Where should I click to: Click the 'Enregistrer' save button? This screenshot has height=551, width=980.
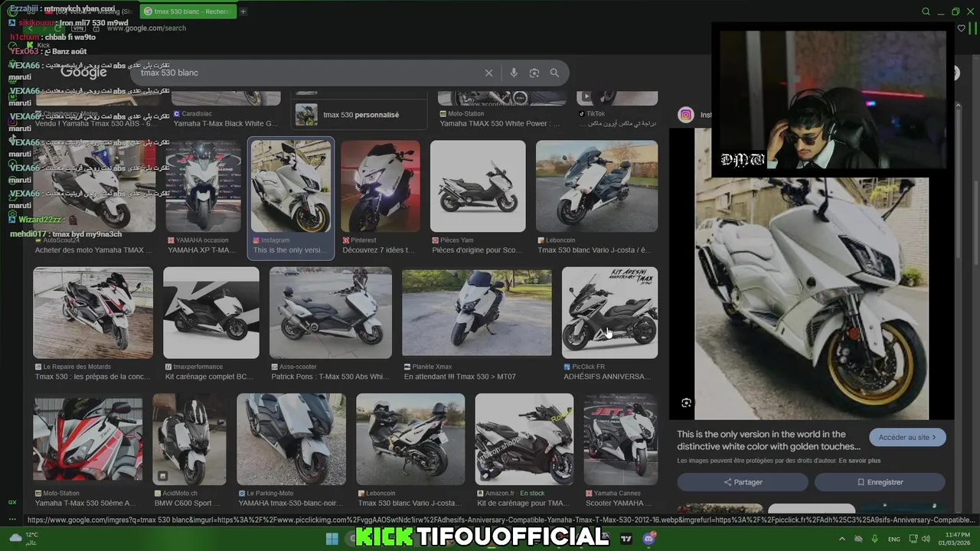point(880,482)
